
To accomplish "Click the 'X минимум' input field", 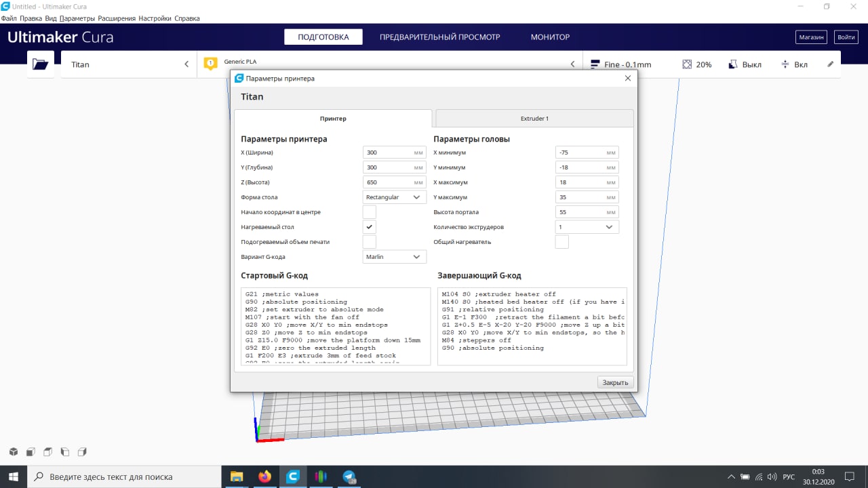I will pos(587,152).
